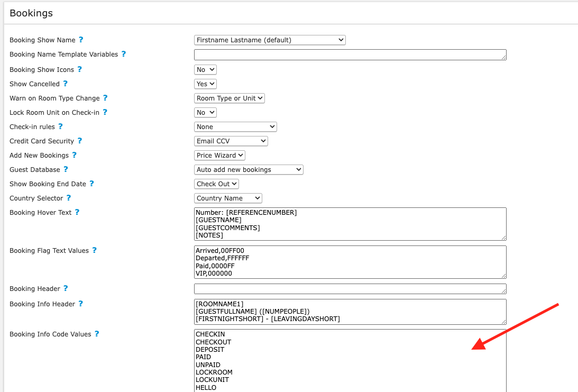
Task: Open help for Lock Room Unit on Check-in
Action: click(x=105, y=112)
